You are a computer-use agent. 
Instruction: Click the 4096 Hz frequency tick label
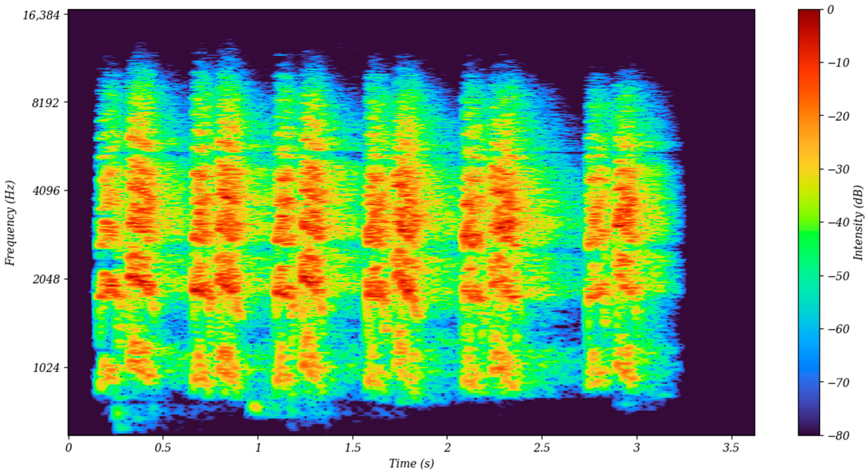tap(46, 191)
